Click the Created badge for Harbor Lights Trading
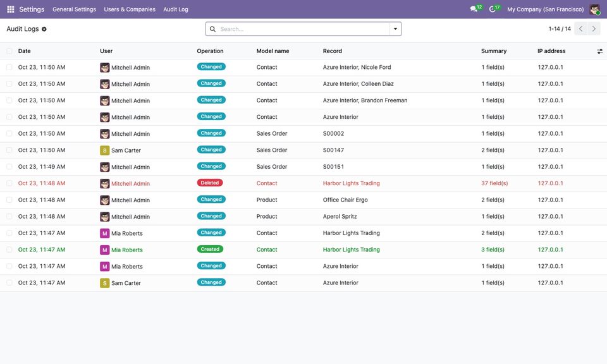 (210, 249)
